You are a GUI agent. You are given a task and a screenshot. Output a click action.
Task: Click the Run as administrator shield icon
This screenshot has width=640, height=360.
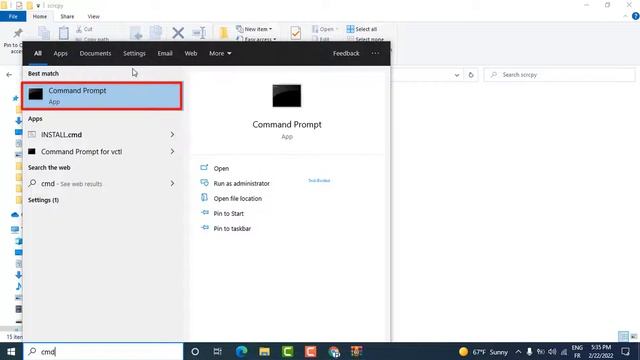pos(204,183)
